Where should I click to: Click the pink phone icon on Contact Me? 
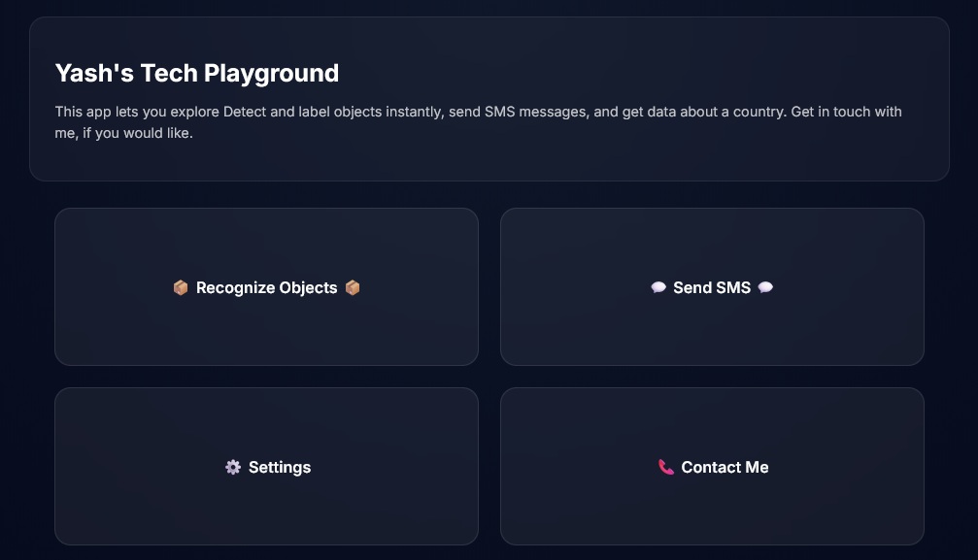[x=666, y=468]
